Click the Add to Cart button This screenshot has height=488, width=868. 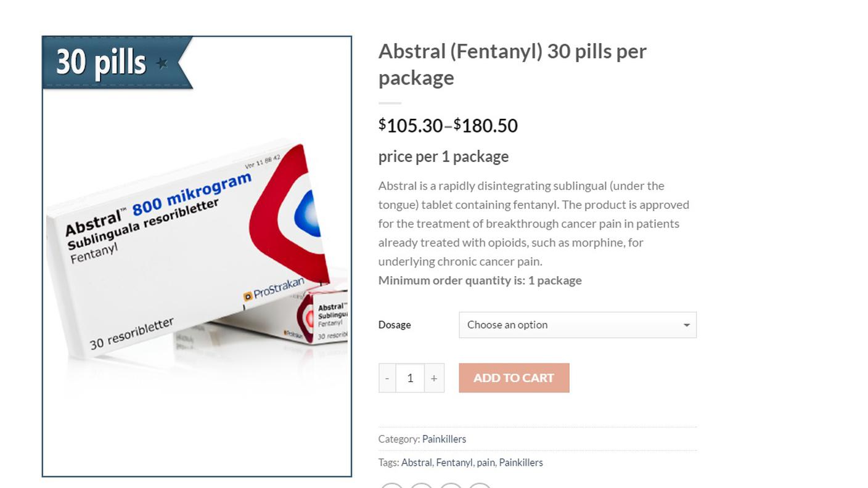tap(514, 378)
